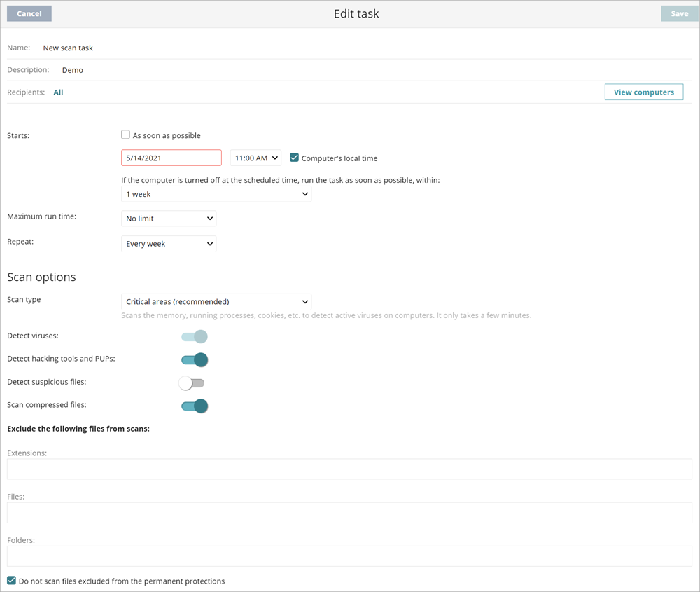Click the scheduled start date field

(x=171, y=157)
